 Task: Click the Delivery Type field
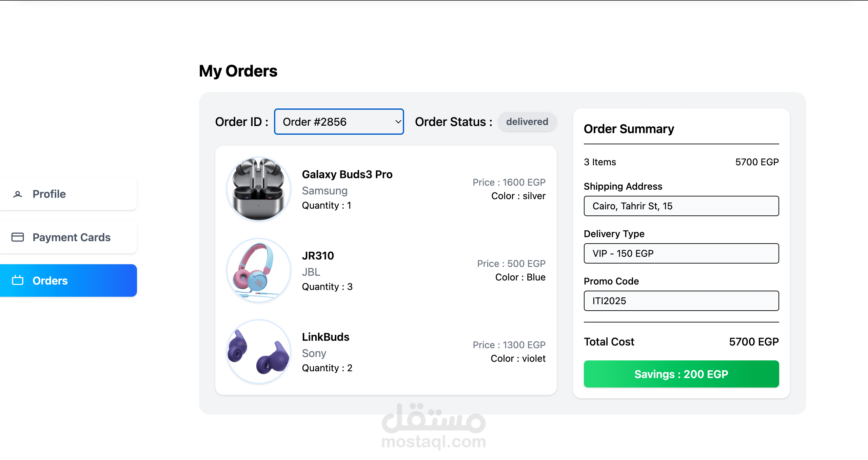[681, 253]
